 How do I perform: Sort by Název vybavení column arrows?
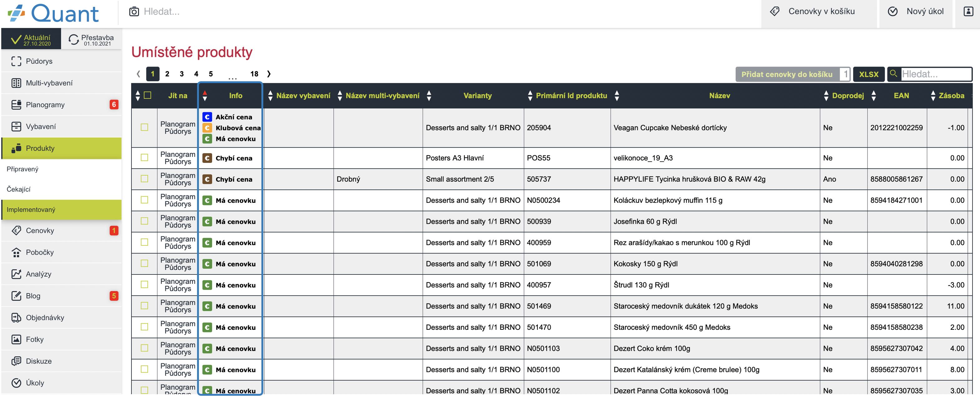[270, 96]
